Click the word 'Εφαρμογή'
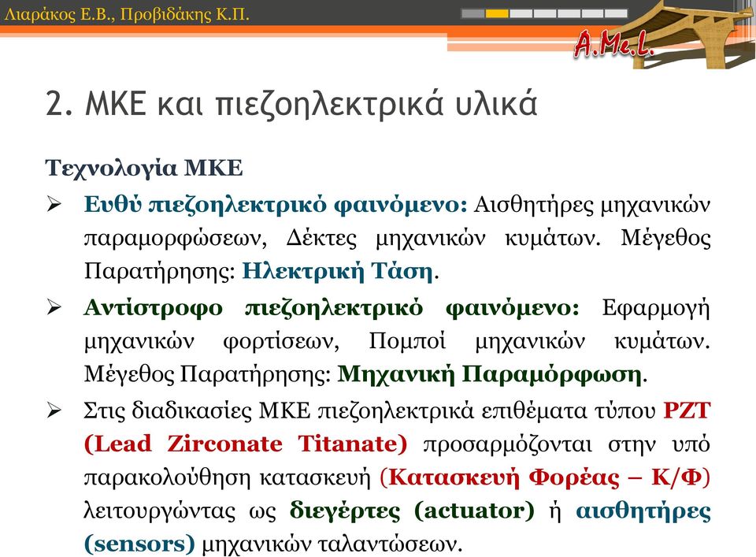 656,308
